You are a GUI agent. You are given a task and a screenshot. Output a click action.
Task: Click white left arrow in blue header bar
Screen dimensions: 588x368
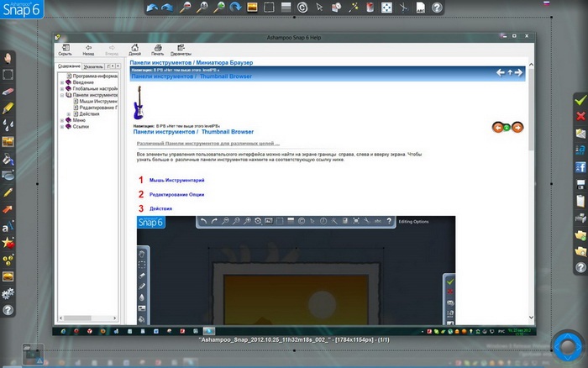point(501,72)
